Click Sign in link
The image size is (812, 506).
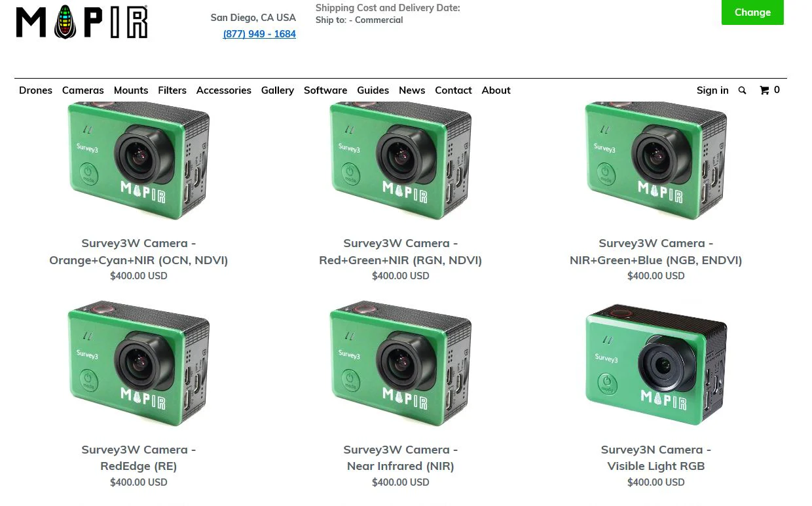[x=712, y=90]
